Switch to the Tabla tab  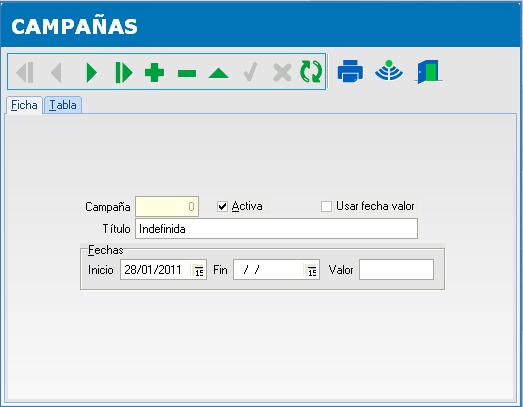[63, 105]
